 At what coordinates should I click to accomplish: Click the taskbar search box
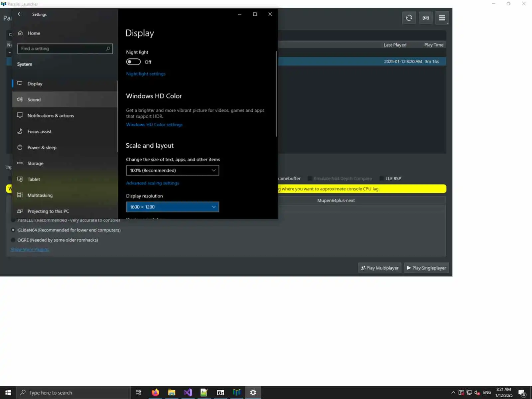(x=73, y=393)
